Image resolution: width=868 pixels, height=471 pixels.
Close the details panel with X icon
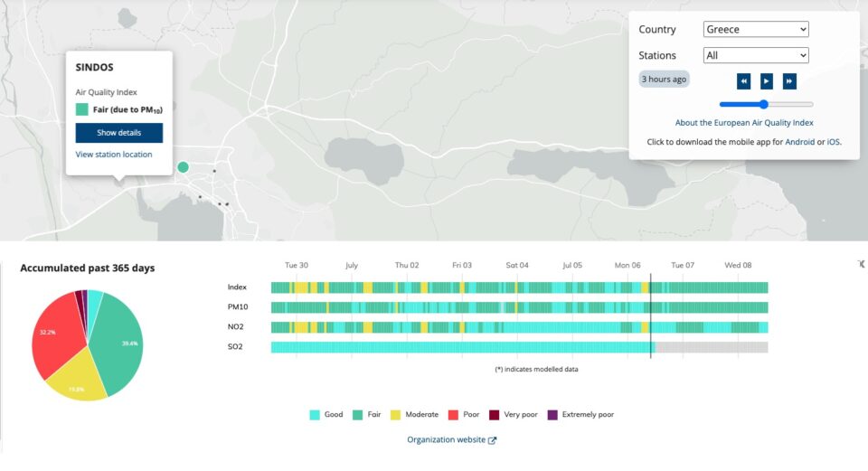tap(862, 264)
